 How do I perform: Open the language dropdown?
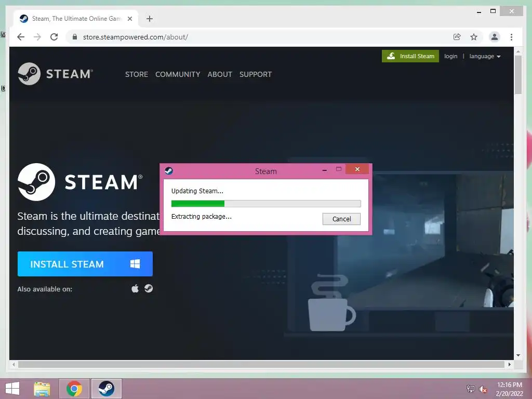(x=485, y=56)
